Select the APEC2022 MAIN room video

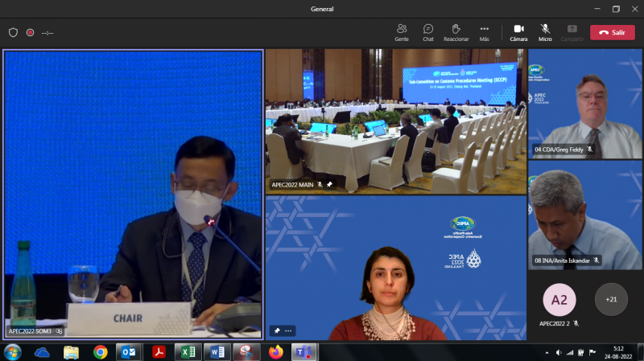(x=395, y=121)
